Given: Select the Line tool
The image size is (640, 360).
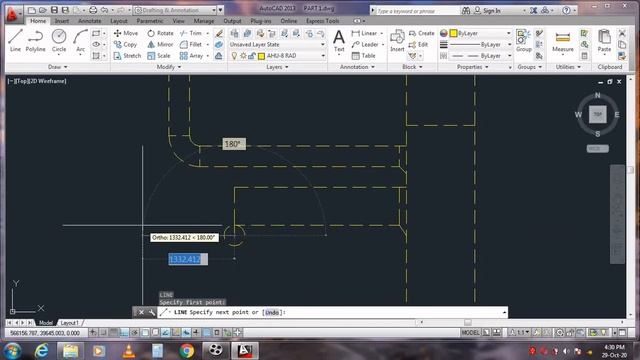Looking at the screenshot, I should [15, 40].
